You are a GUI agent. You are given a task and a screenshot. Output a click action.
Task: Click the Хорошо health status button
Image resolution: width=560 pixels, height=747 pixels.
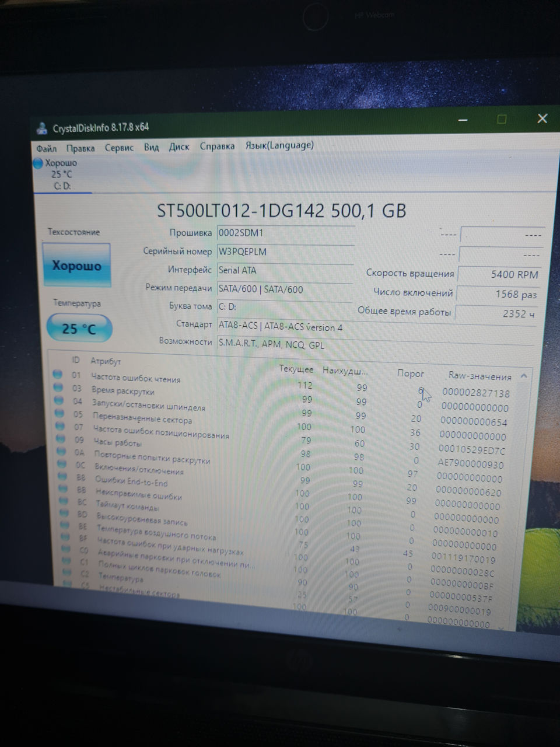point(76,266)
